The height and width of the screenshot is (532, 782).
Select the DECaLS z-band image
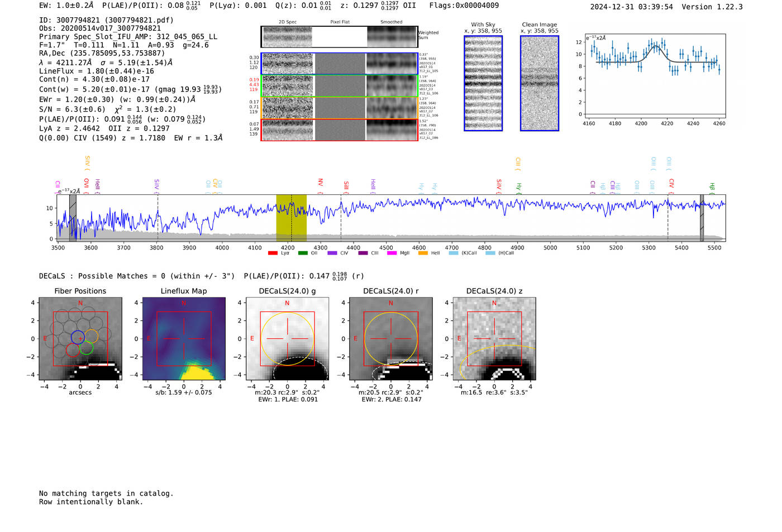(x=494, y=339)
